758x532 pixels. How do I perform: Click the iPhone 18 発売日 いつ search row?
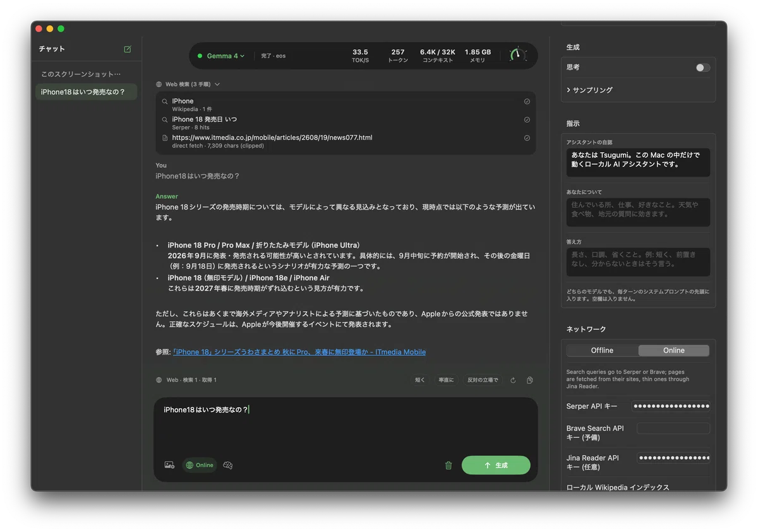click(346, 123)
